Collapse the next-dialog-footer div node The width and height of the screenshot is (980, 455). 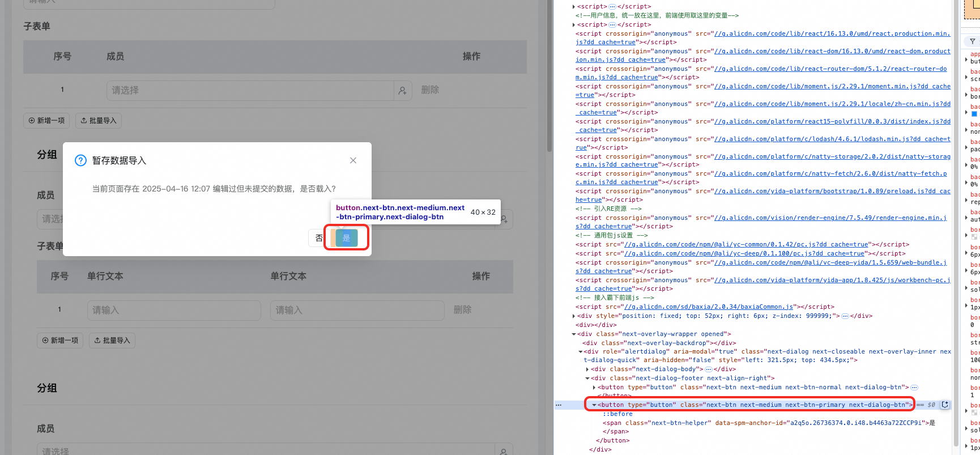tap(587, 379)
